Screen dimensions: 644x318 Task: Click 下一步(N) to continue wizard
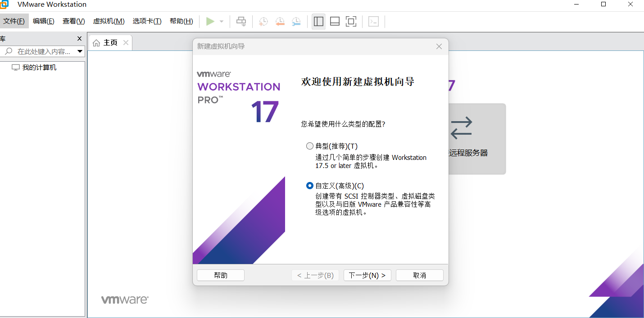coord(367,275)
